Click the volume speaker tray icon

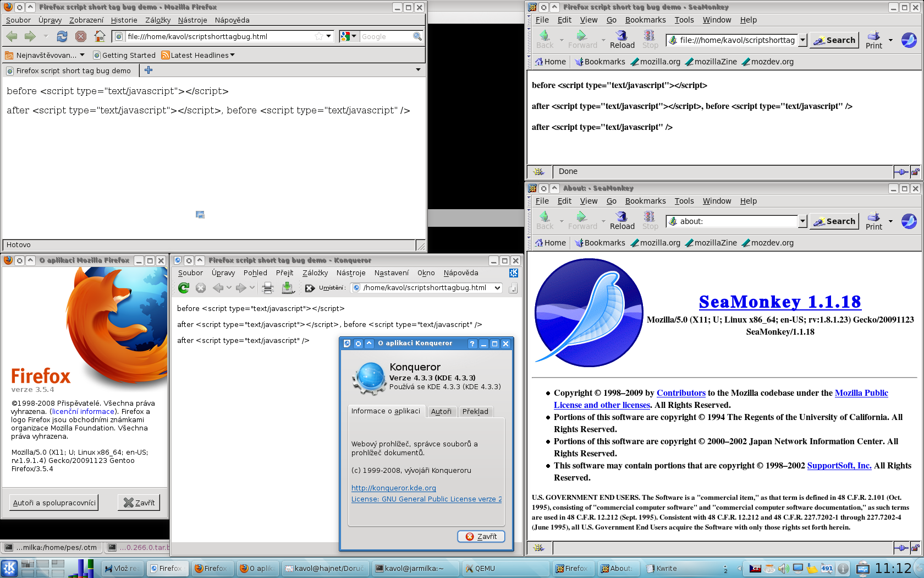click(783, 568)
